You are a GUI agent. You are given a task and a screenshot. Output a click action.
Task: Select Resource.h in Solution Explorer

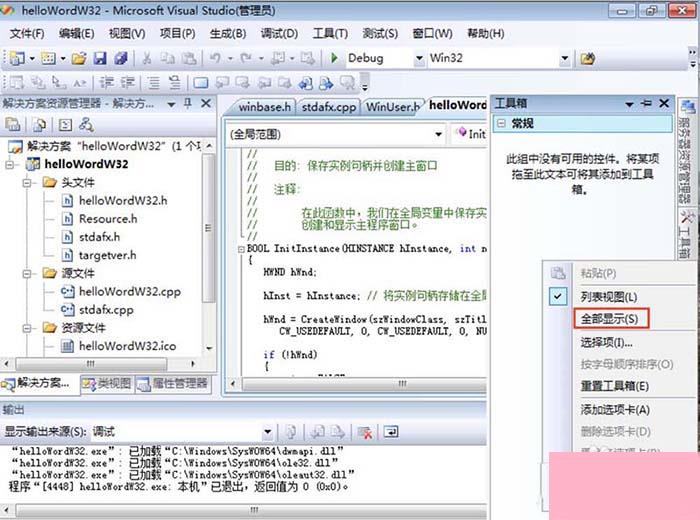coord(108,219)
